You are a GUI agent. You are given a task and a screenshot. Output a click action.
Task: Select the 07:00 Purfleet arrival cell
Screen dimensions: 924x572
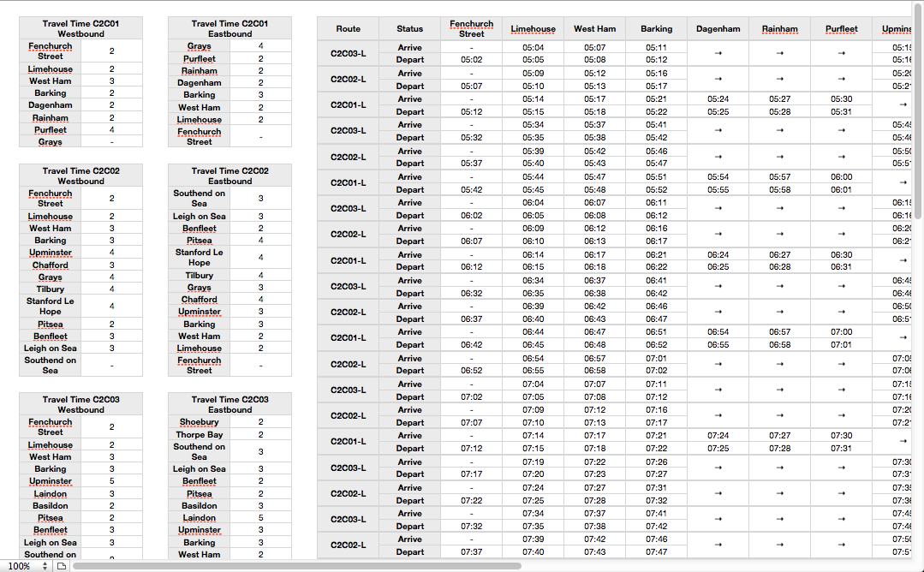841,331
